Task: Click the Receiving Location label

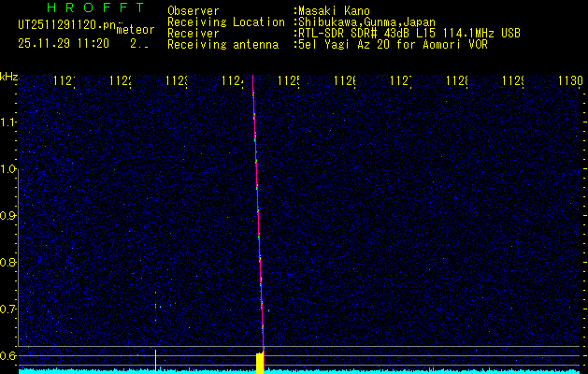Action: [x=225, y=22]
